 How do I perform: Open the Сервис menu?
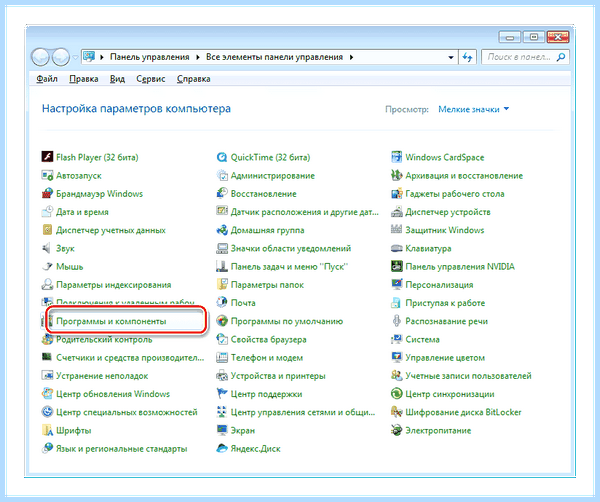coord(151,79)
